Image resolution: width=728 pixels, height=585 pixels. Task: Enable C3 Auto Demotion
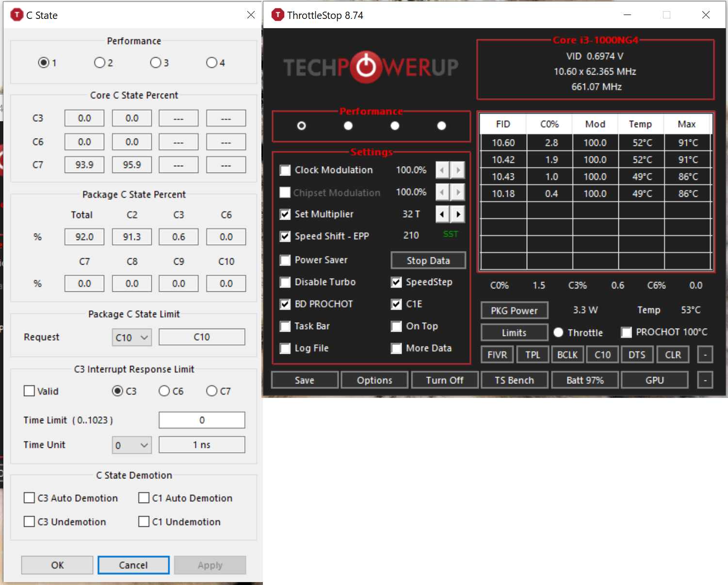click(x=29, y=498)
